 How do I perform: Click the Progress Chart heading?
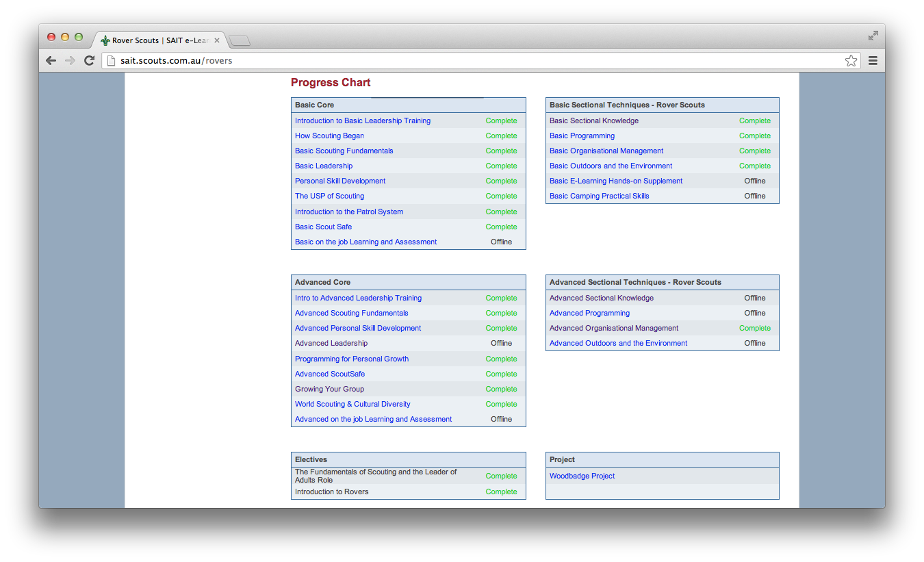331,82
